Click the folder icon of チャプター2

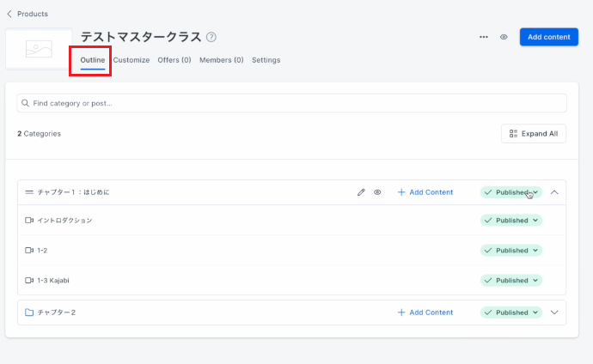point(29,312)
